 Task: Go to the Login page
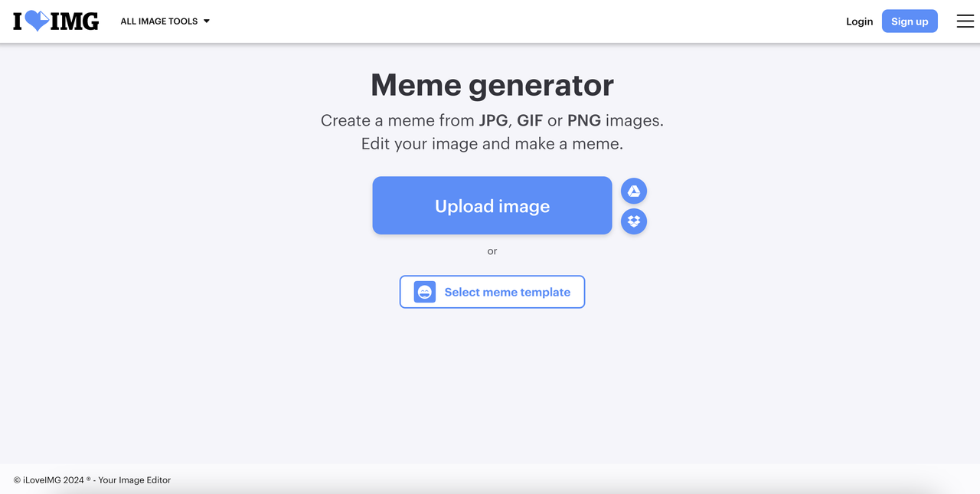(859, 21)
